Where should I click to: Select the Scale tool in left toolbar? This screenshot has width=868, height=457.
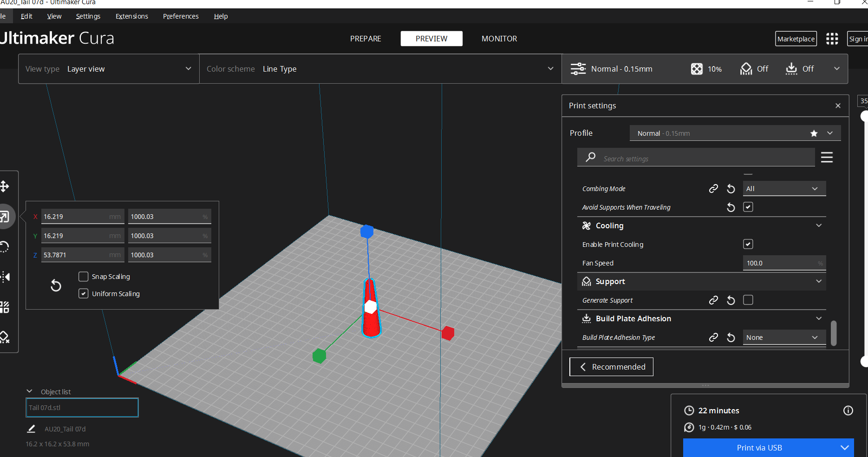(x=4, y=217)
